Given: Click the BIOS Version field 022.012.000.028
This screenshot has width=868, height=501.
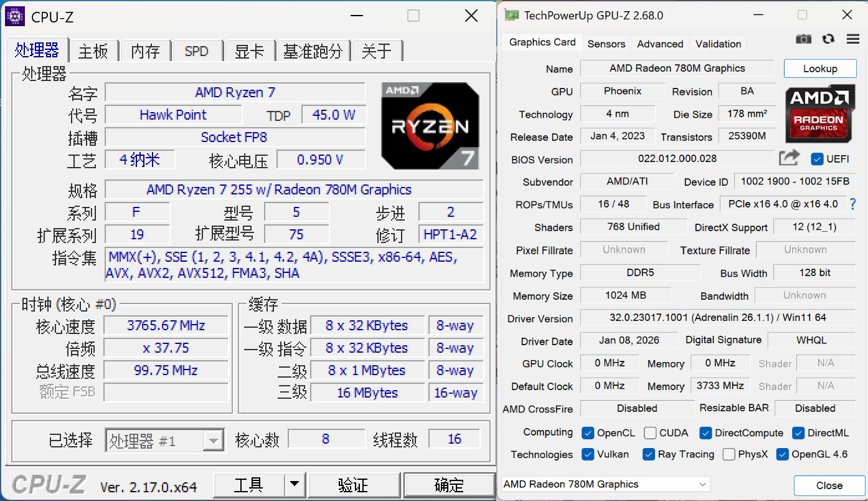Looking at the screenshot, I should click(x=677, y=159).
